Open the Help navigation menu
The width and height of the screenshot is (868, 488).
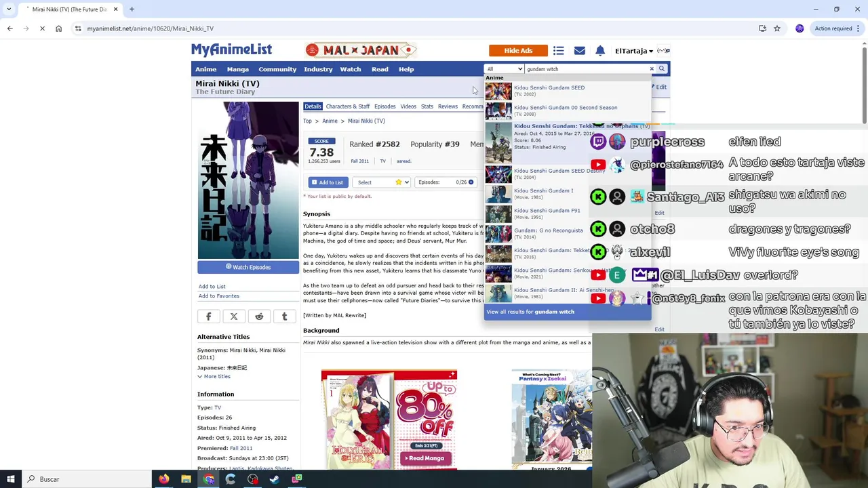pos(406,69)
